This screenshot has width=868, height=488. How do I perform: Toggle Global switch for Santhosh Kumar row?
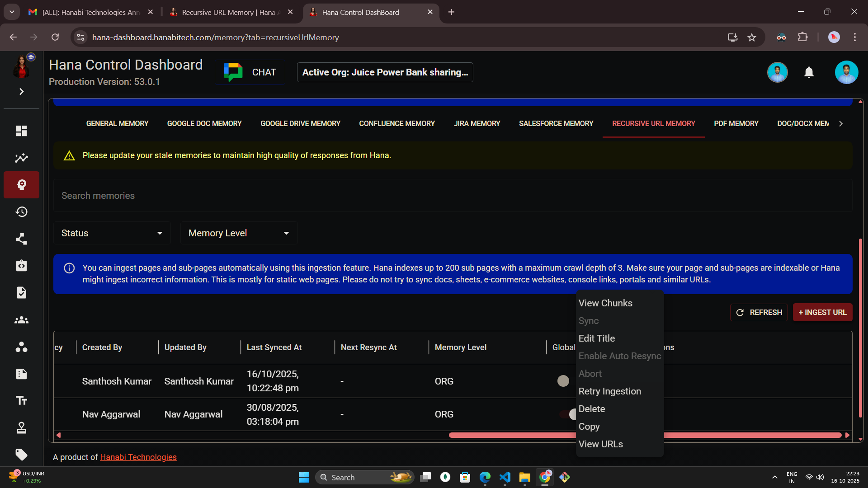click(563, 381)
